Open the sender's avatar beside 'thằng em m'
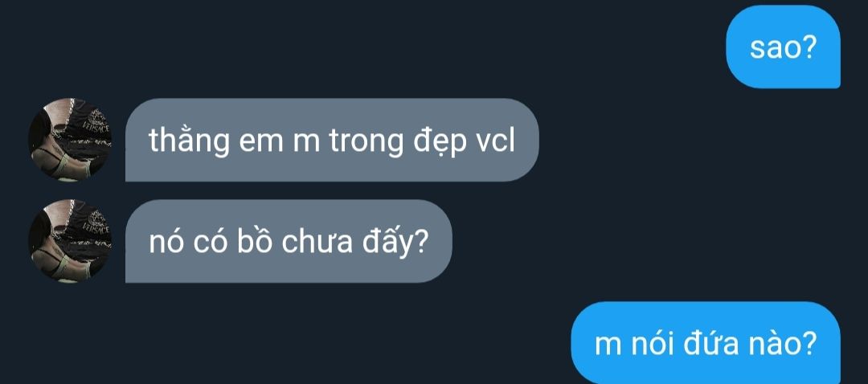 [x=70, y=140]
